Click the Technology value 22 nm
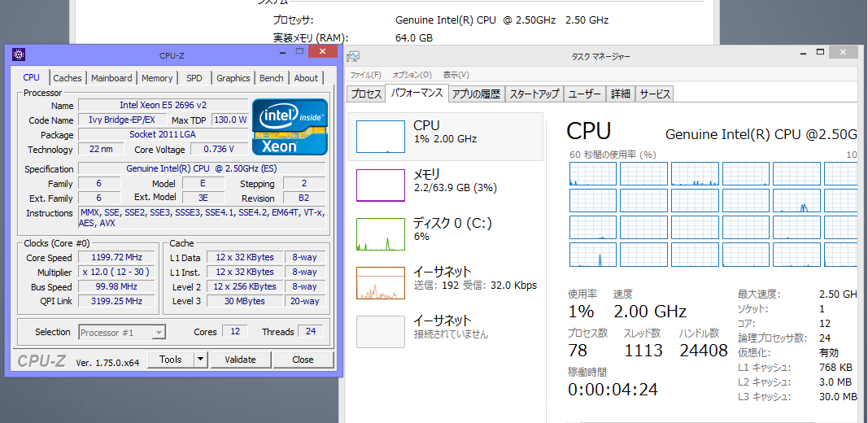 [x=100, y=149]
